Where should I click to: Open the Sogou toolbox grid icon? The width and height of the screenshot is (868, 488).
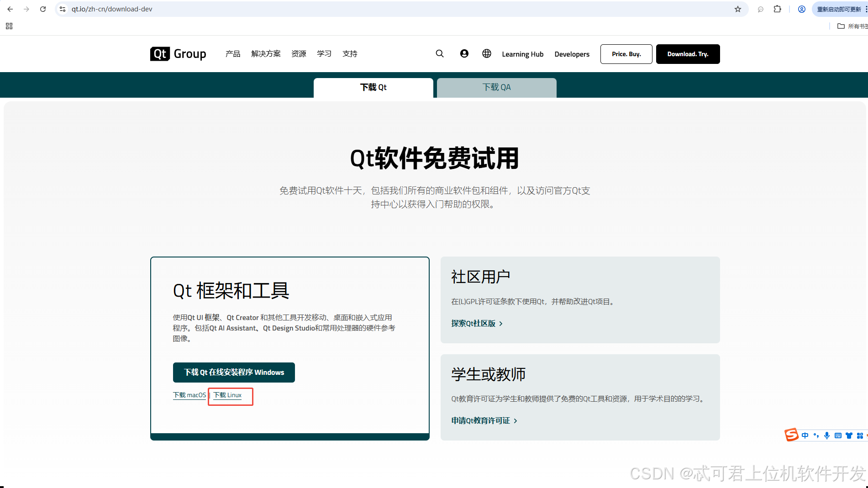[x=860, y=436]
